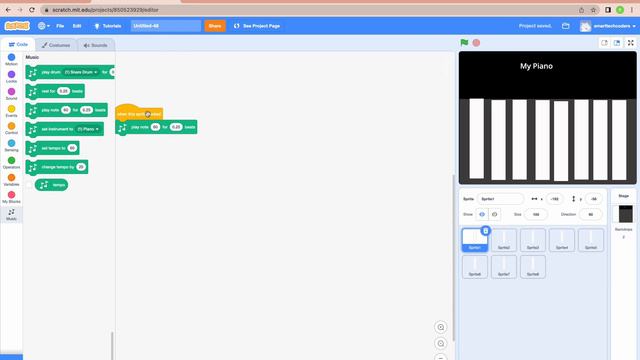
Task: Enter full screen stage mode
Action: pyautogui.click(x=631, y=42)
